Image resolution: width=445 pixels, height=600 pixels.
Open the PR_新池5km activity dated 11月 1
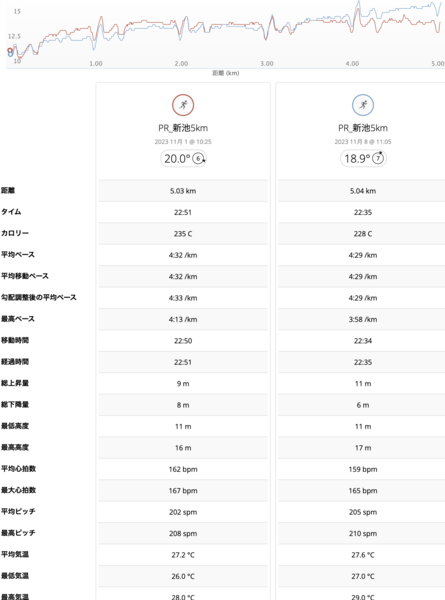pos(183,128)
